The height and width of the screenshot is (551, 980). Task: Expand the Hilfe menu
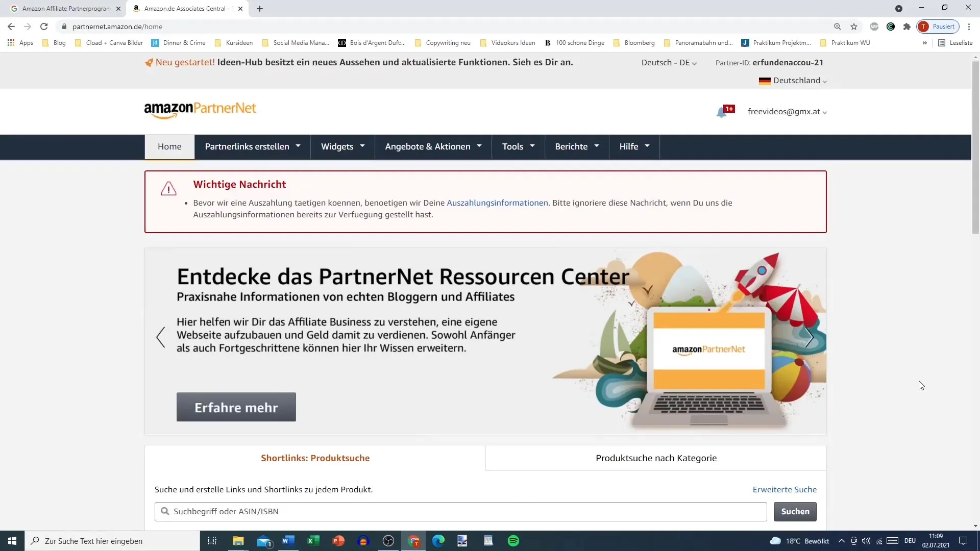(634, 147)
